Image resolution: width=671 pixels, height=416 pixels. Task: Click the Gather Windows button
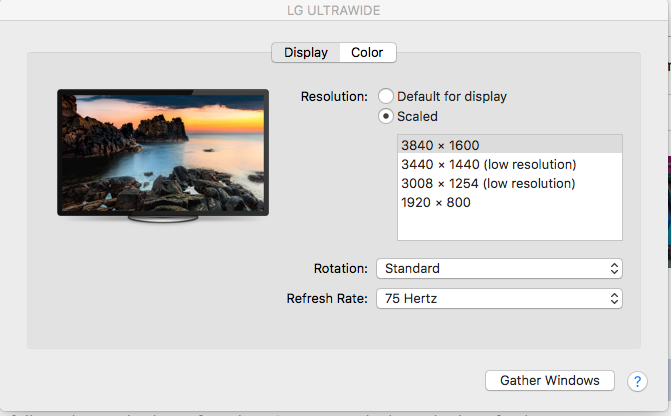click(x=550, y=380)
